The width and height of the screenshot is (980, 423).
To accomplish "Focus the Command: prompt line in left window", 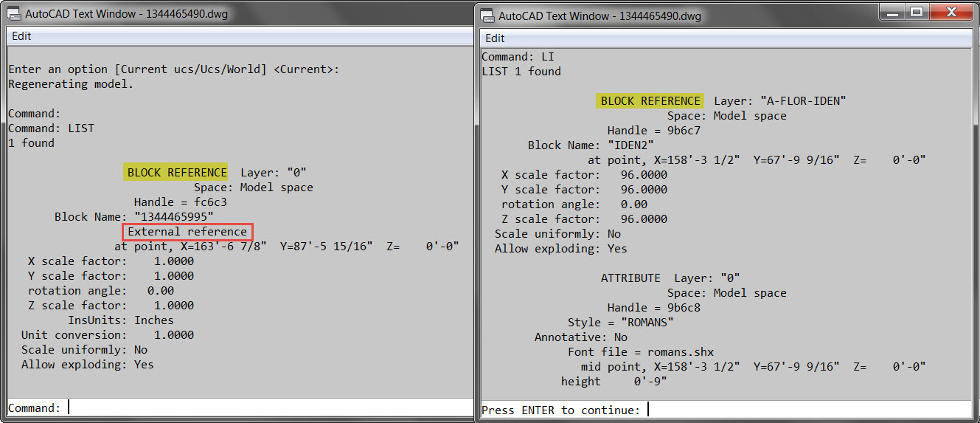I will tap(240, 407).
